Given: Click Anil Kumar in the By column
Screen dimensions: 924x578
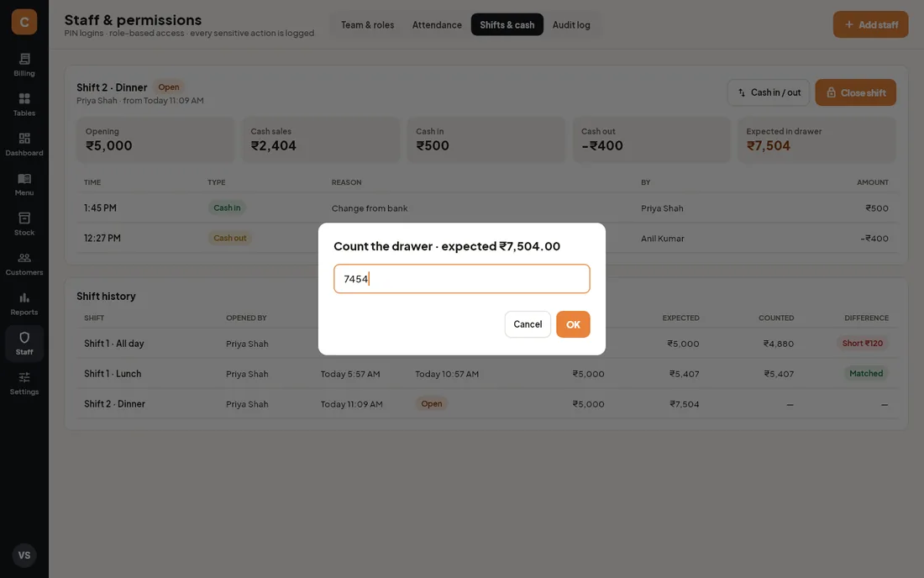Looking at the screenshot, I should pyautogui.click(x=663, y=239).
